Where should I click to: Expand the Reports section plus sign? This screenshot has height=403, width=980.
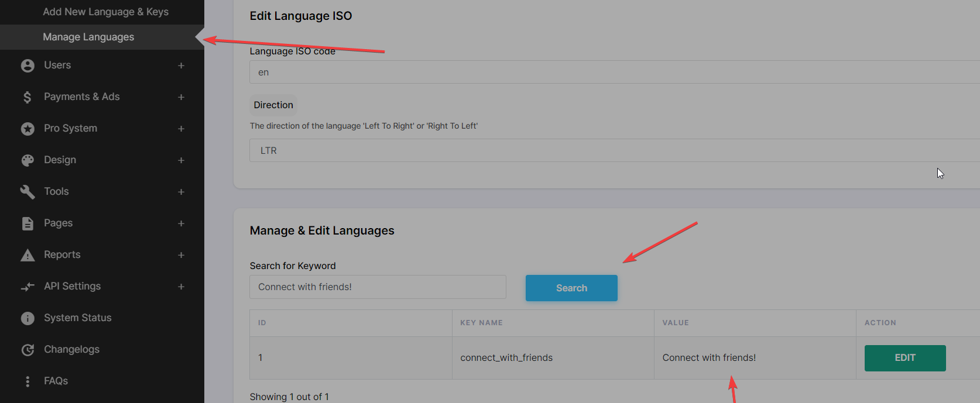pos(181,255)
